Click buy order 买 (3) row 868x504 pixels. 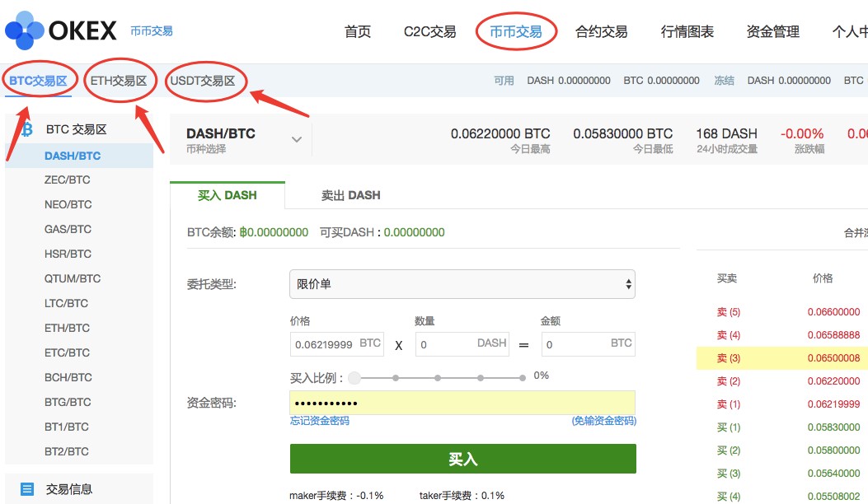pyautogui.click(x=781, y=474)
